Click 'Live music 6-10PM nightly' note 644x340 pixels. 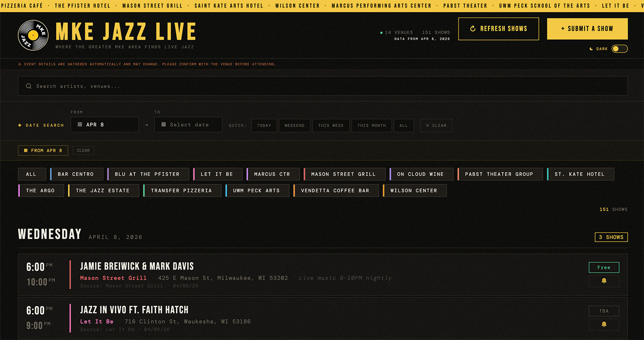tap(345, 278)
